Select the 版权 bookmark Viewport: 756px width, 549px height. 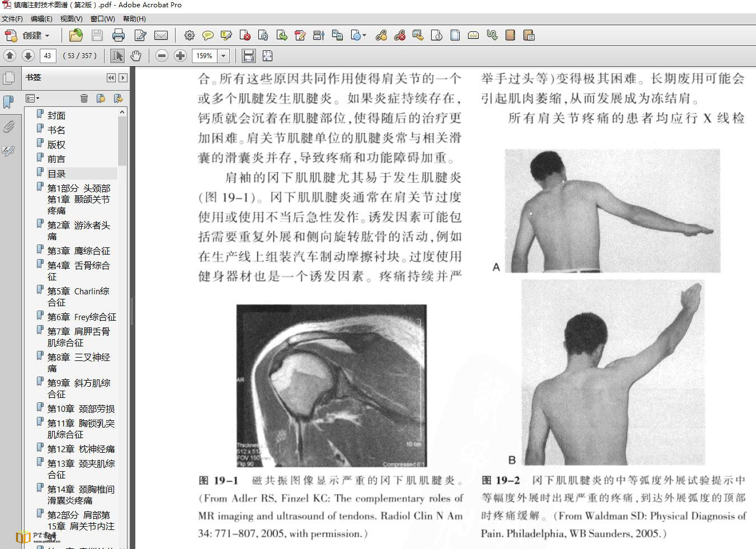click(x=56, y=144)
